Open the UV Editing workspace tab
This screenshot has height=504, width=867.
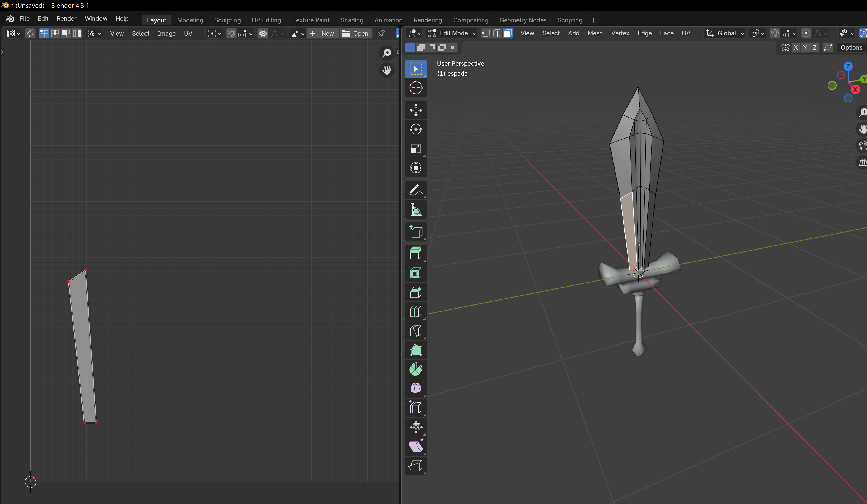click(x=267, y=20)
